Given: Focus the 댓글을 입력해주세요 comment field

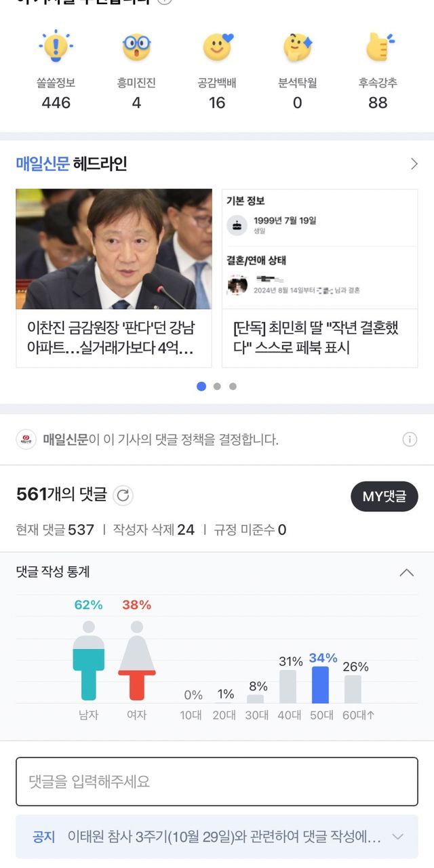Looking at the screenshot, I should [217, 781].
